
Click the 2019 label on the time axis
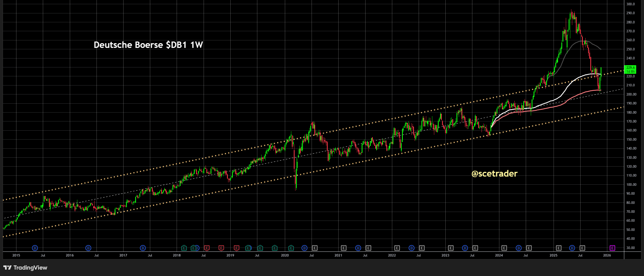click(x=230, y=255)
